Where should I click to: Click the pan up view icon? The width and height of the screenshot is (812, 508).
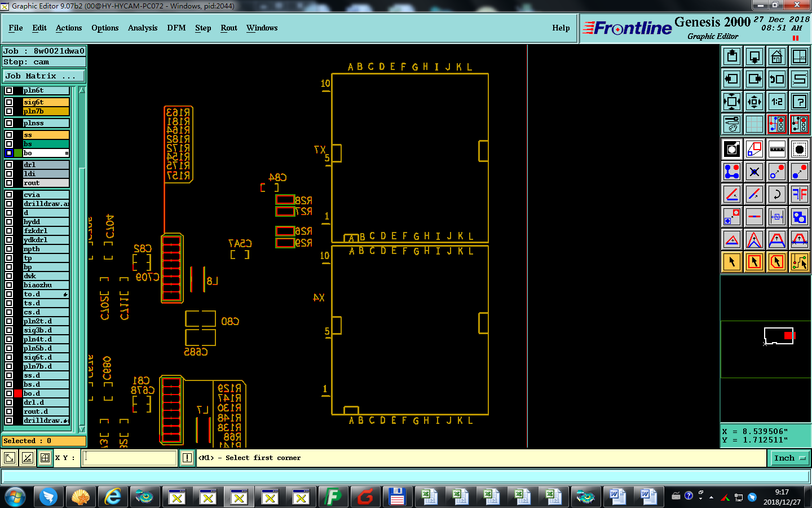coord(732,56)
